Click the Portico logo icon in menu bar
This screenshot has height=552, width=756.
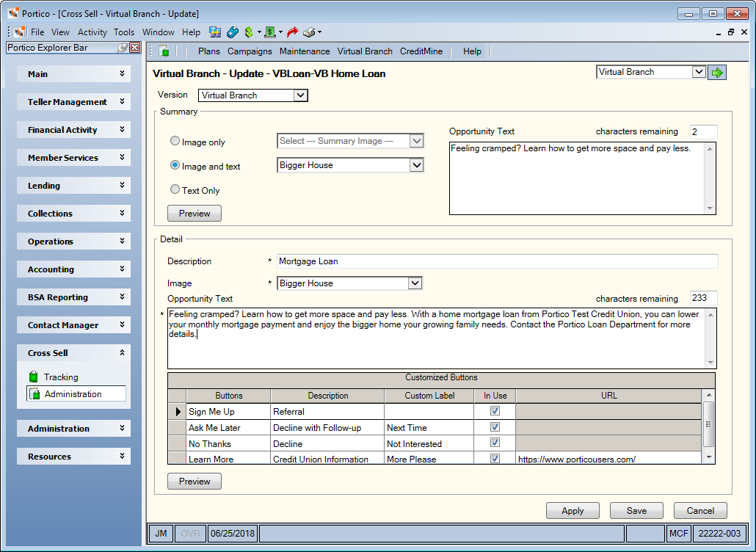tap(20, 32)
